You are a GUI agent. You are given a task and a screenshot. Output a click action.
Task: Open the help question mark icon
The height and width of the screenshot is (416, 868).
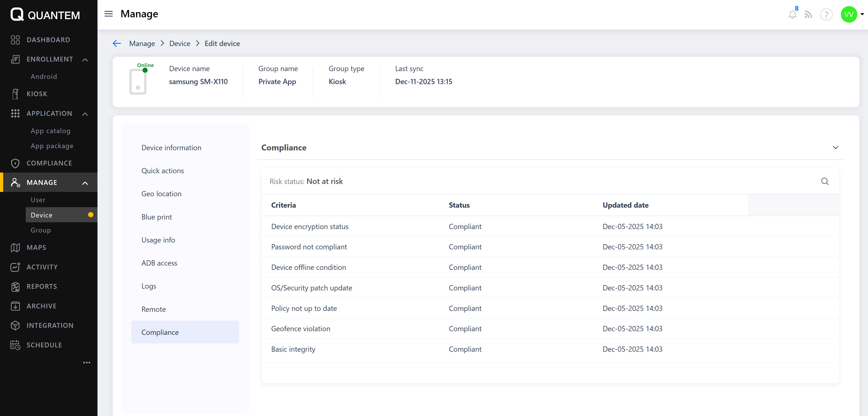[826, 15]
